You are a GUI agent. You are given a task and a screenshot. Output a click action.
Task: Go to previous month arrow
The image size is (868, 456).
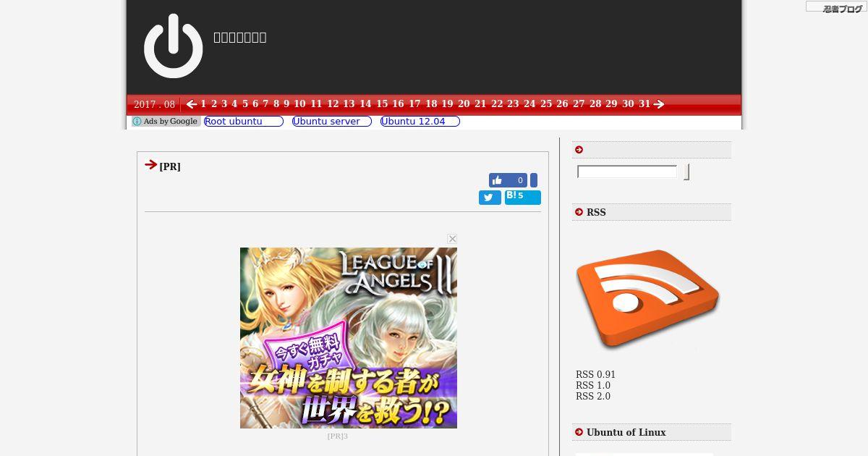click(x=192, y=104)
